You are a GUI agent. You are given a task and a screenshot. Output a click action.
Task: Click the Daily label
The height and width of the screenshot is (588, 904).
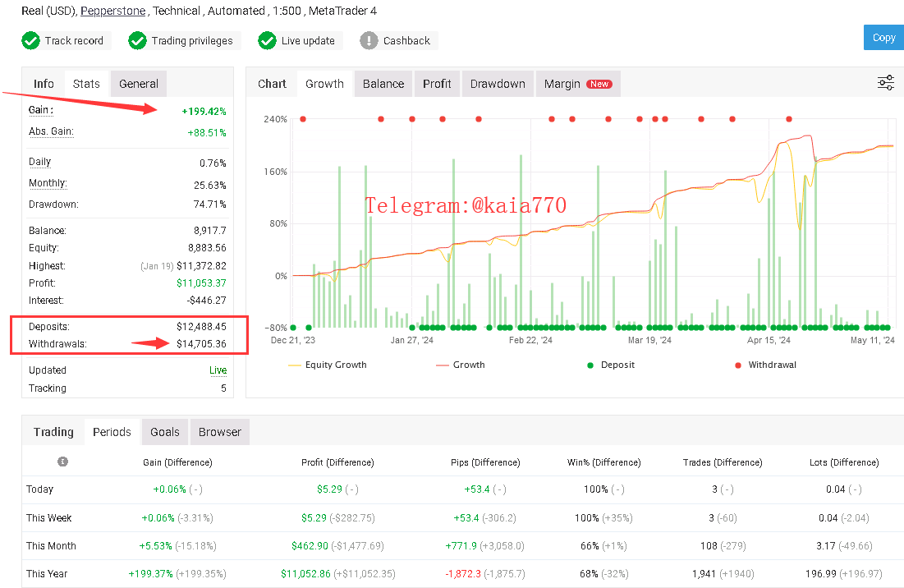[39, 162]
